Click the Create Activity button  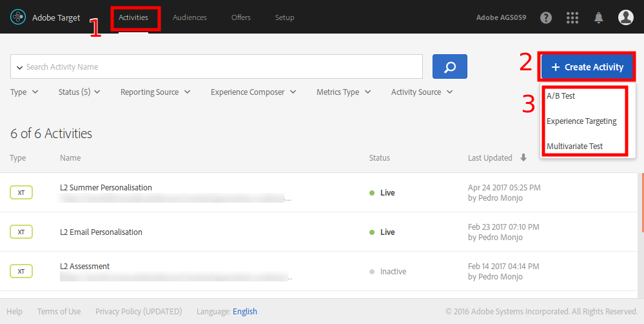point(587,67)
